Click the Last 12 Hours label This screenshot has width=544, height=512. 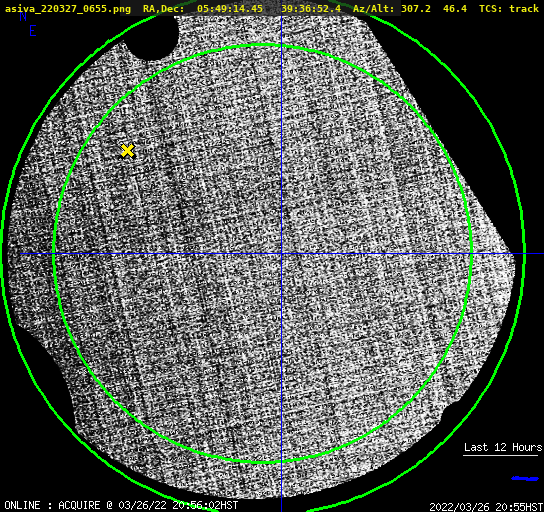coord(503,447)
